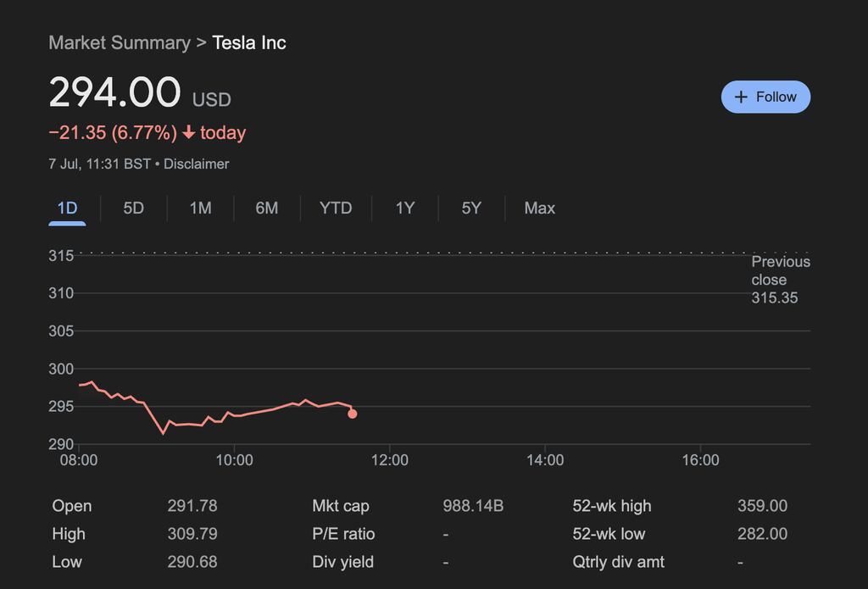
Task: Click the 16:00 axis label
Action: tap(701, 460)
